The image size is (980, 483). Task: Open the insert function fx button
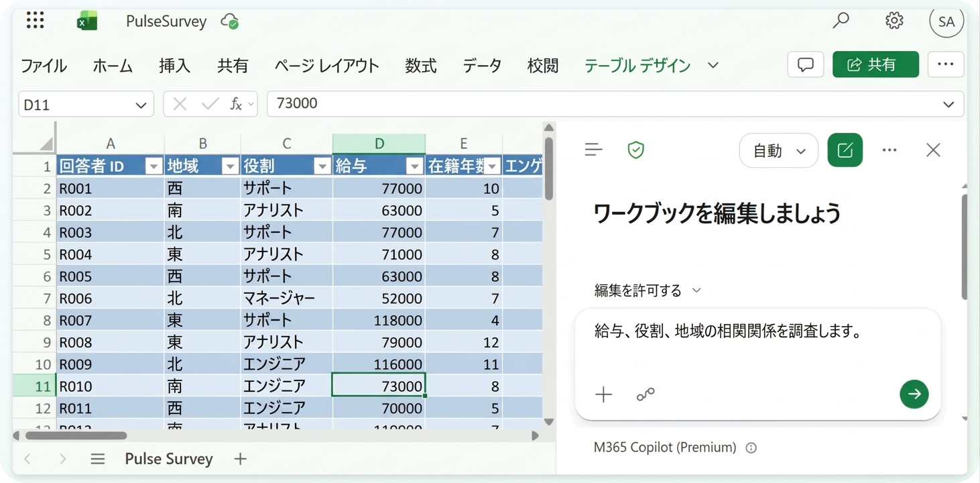pyautogui.click(x=236, y=104)
